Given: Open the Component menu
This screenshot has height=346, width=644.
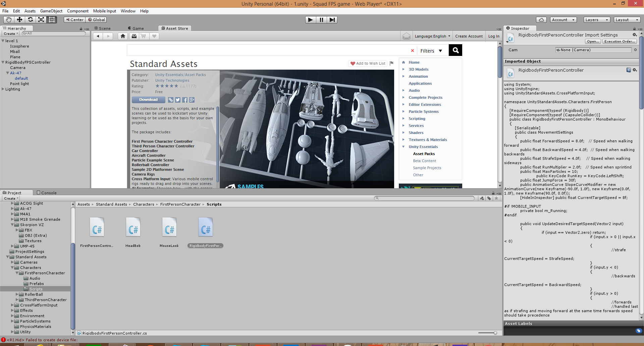Looking at the screenshot, I should coord(77,11).
